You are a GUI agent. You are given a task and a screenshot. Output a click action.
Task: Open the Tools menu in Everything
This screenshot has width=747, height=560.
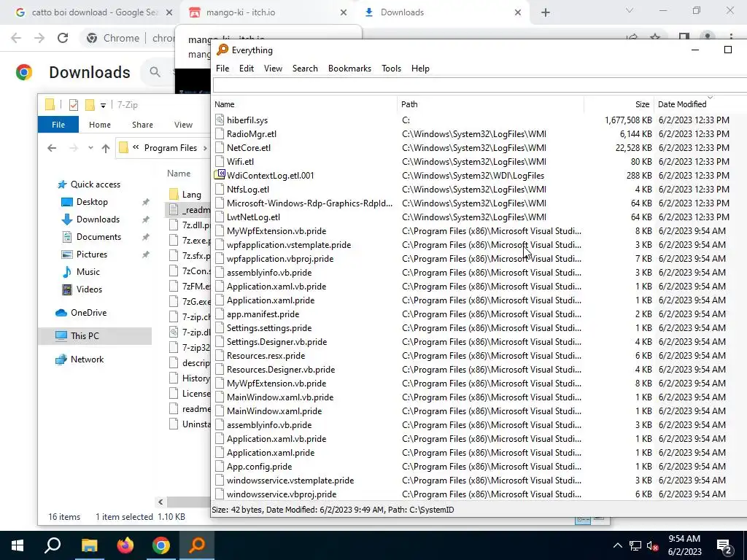click(x=391, y=68)
